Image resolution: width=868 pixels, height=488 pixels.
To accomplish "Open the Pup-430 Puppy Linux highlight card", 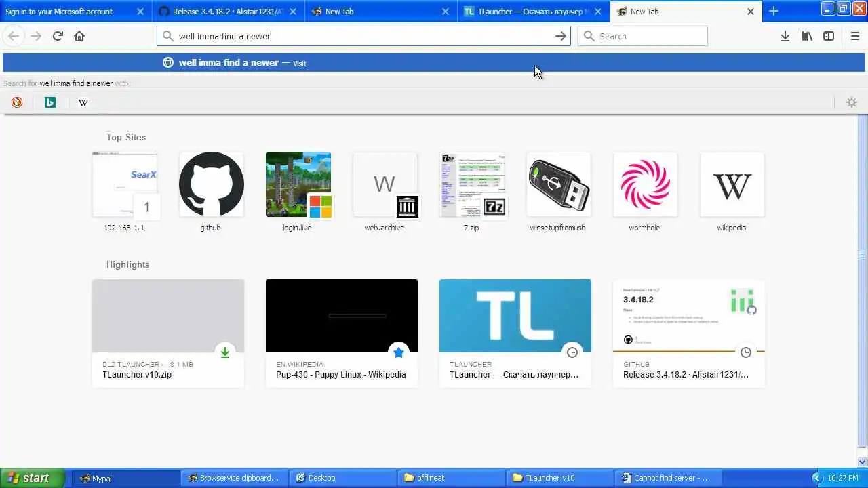I will pyautogui.click(x=342, y=333).
